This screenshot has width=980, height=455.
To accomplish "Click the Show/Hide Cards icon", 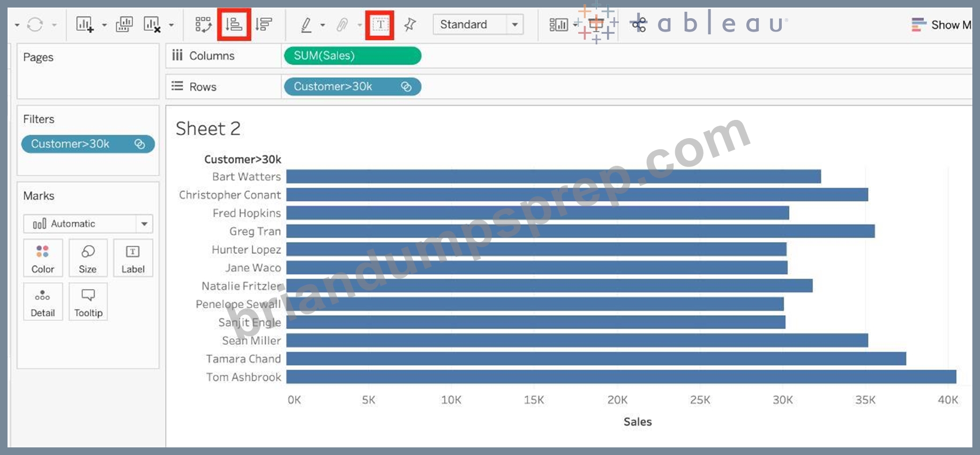I will point(558,25).
